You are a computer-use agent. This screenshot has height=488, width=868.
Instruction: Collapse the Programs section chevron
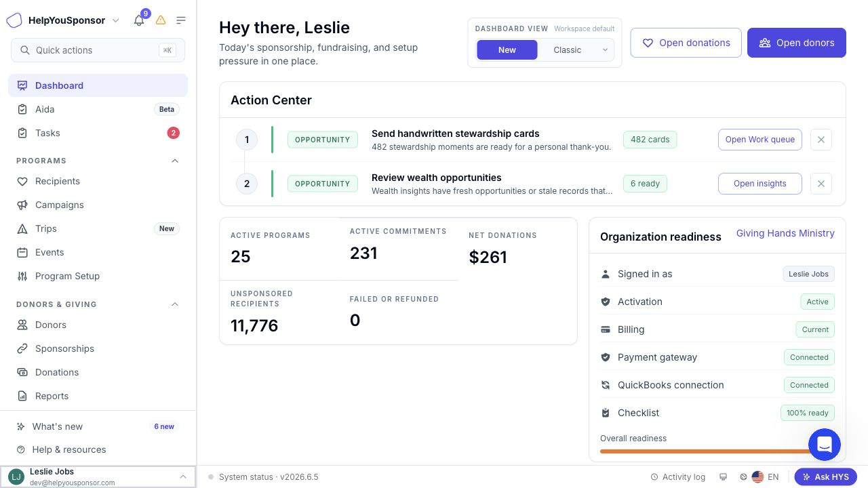(175, 161)
